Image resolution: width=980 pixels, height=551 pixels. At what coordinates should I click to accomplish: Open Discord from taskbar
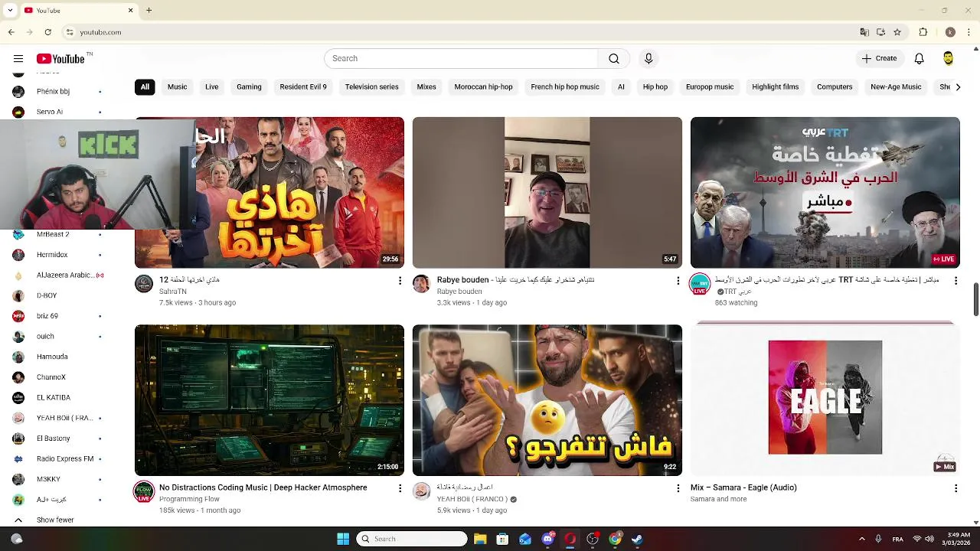point(547,539)
